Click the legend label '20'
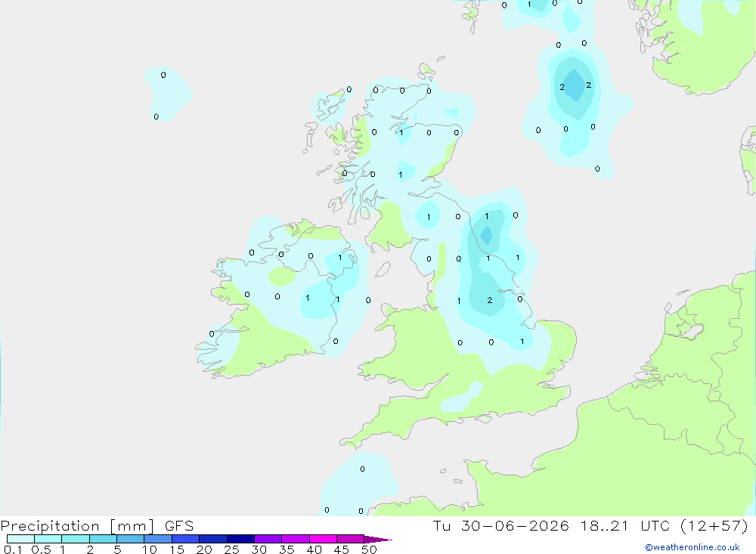Screen dimensions: 756x554 pyautogui.click(x=204, y=549)
